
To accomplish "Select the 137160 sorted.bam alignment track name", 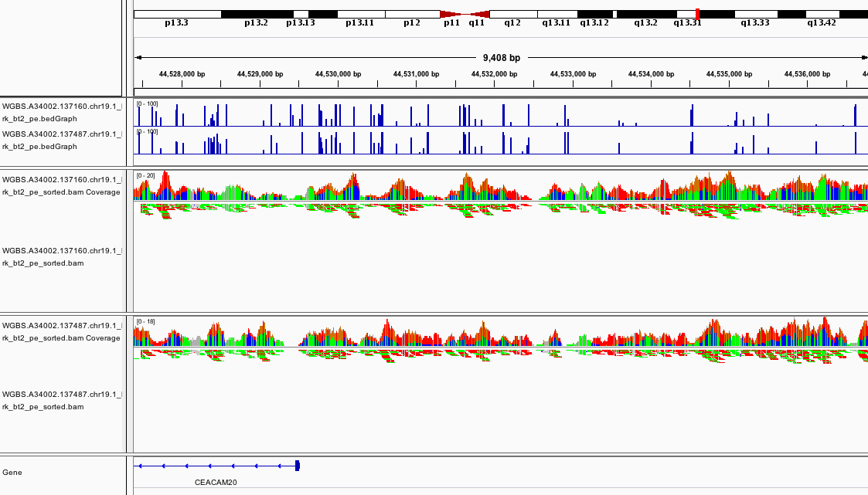I will click(x=62, y=257).
